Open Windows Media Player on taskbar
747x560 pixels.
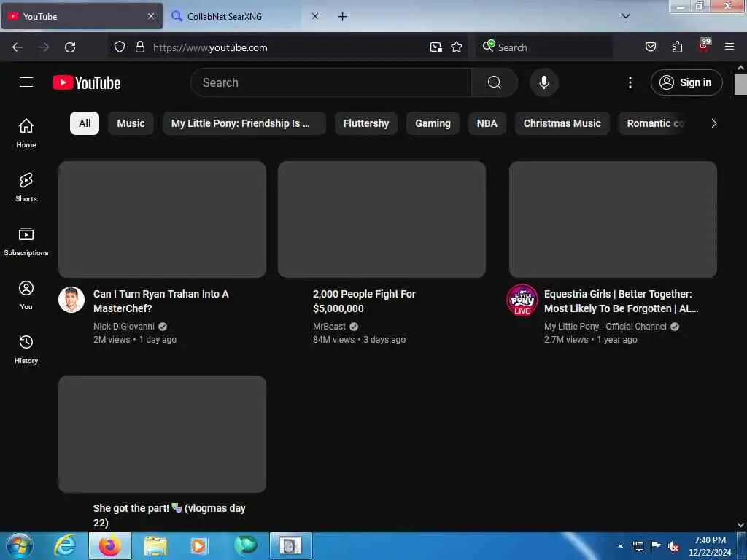point(198,546)
